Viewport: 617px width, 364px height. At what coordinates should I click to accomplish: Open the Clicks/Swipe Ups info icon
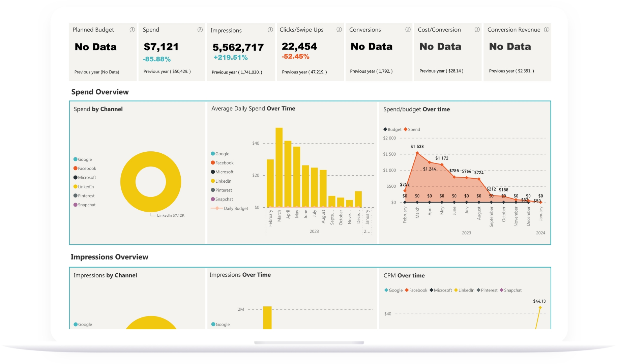(339, 30)
